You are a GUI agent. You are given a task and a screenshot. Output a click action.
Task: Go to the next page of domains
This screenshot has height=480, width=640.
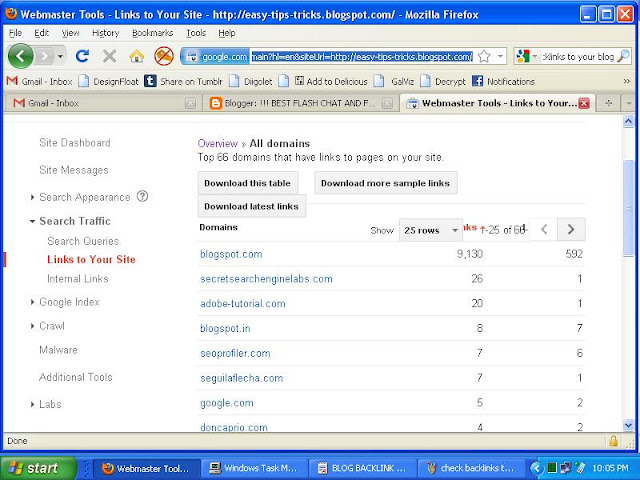tap(571, 229)
